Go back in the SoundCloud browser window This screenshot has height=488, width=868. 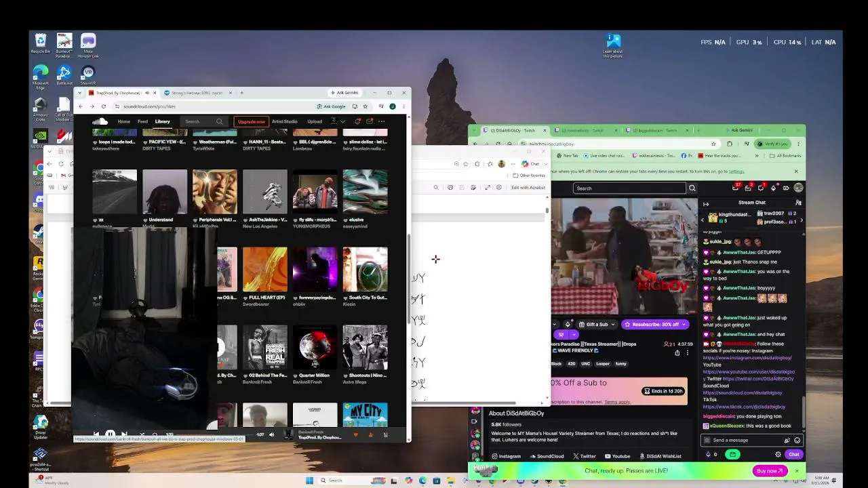[x=81, y=106]
